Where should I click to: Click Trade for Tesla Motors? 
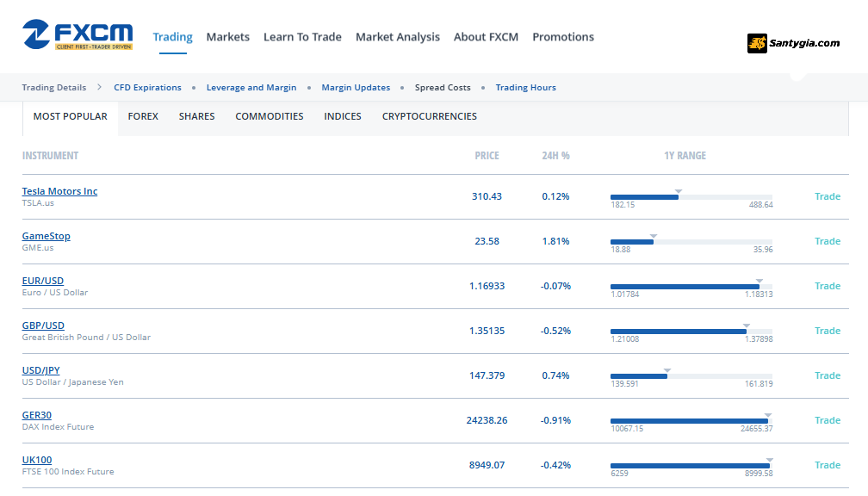tap(828, 196)
